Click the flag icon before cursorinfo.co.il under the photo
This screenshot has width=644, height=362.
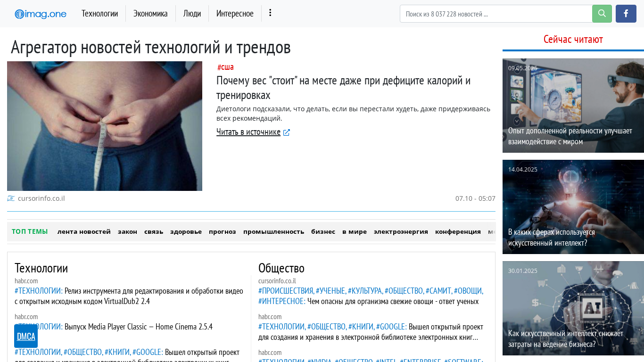tap(11, 198)
